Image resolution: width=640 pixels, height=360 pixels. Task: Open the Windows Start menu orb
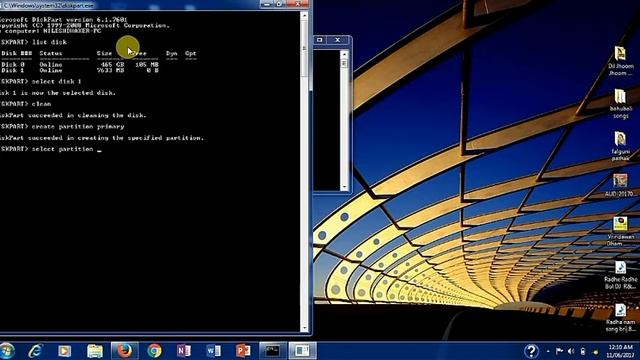[7, 351]
